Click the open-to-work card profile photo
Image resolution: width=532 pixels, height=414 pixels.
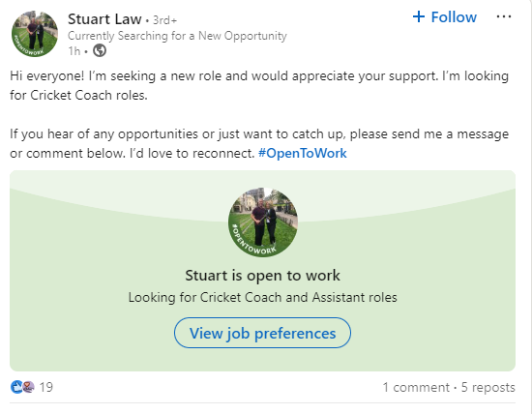[x=263, y=222]
